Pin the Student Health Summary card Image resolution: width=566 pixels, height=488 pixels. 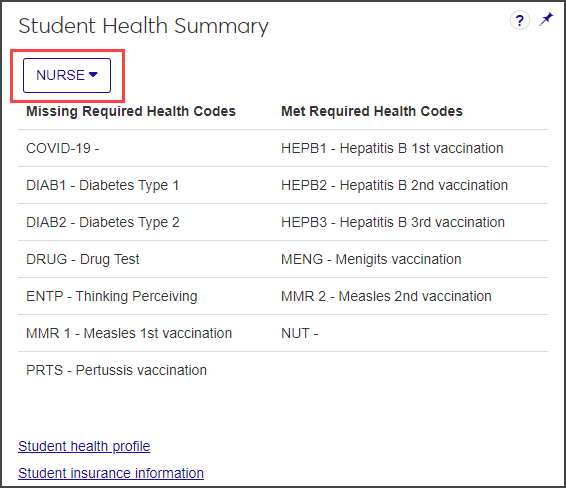tap(546, 19)
